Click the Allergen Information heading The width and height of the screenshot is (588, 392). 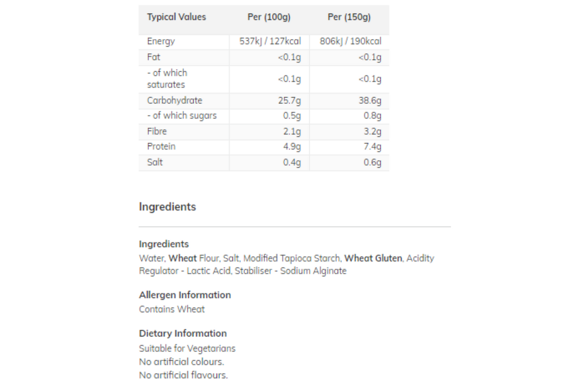[185, 295]
